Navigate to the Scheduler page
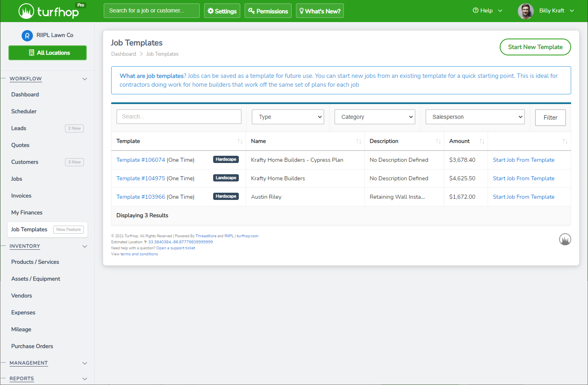This screenshot has width=588, height=385. (24, 111)
